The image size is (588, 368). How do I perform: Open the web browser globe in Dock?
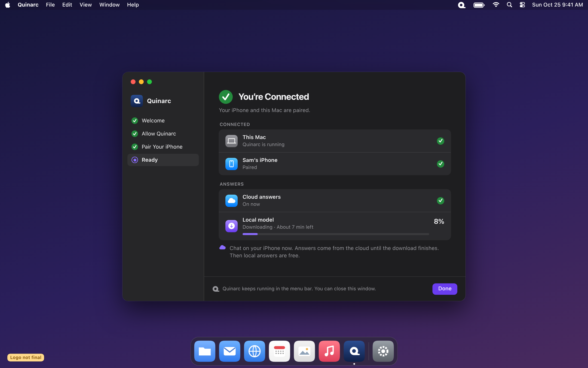point(255,351)
